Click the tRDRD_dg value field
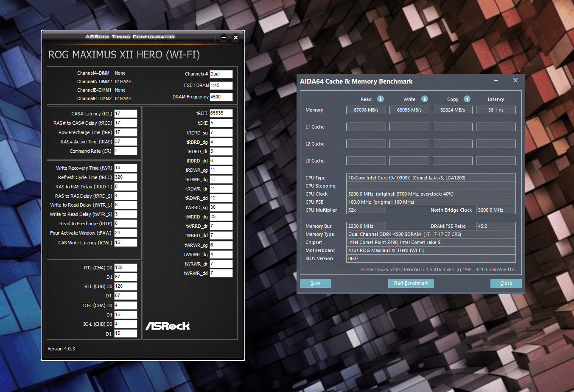This screenshot has height=392, width=574. click(x=221, y=142)
